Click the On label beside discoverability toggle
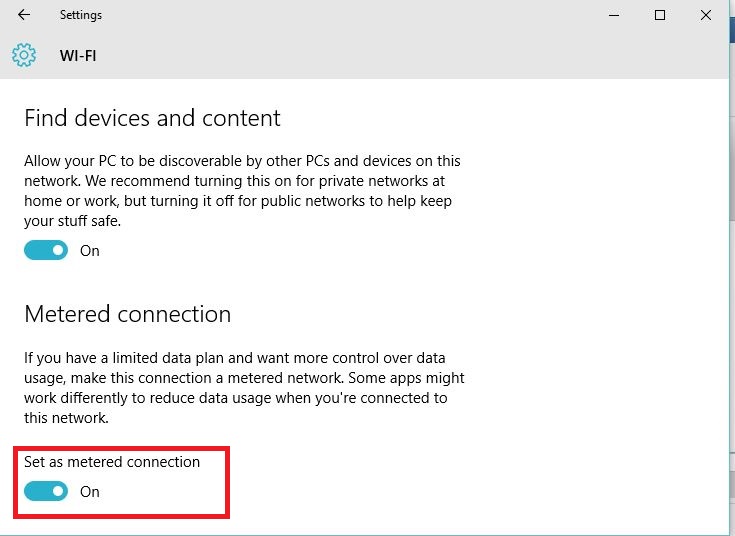The width and height of the screenshot is (735, 536). click(x=90, y=251)
